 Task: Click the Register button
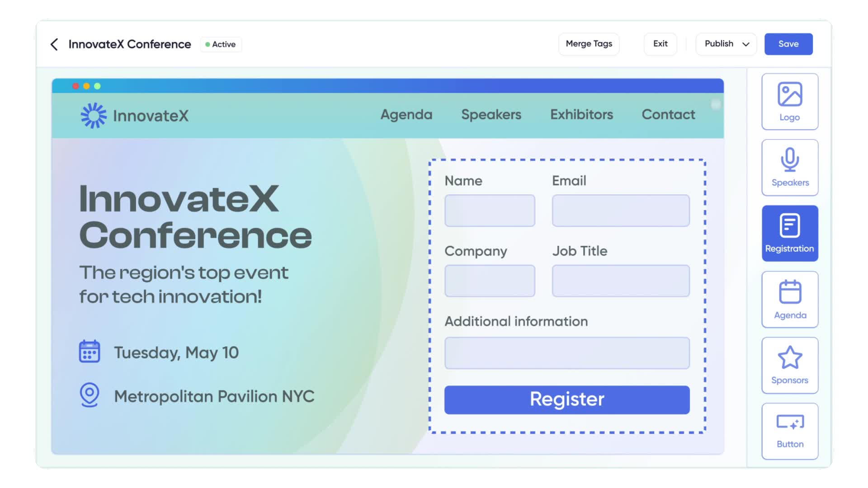click(567, 400)
